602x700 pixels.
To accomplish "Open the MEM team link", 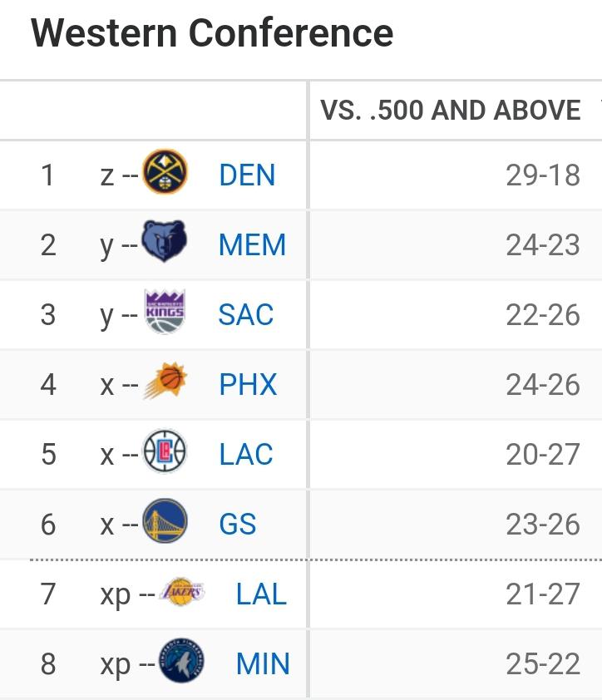I will click(x=252, y=245).
